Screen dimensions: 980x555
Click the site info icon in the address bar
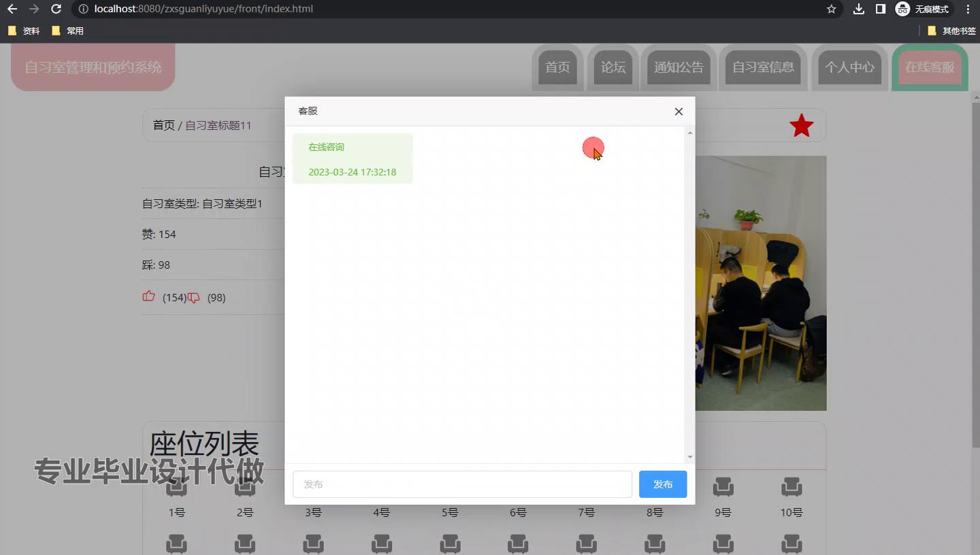click(83, 9)
